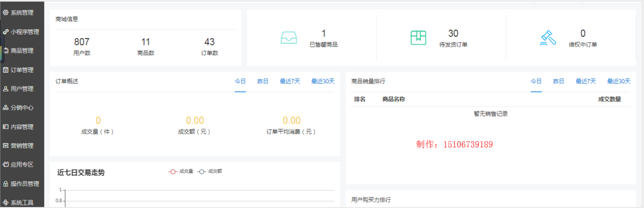644x208 pixels.
Task: Click the 系统工具 icon in sidebar
Action: click(x=6, y=203)
